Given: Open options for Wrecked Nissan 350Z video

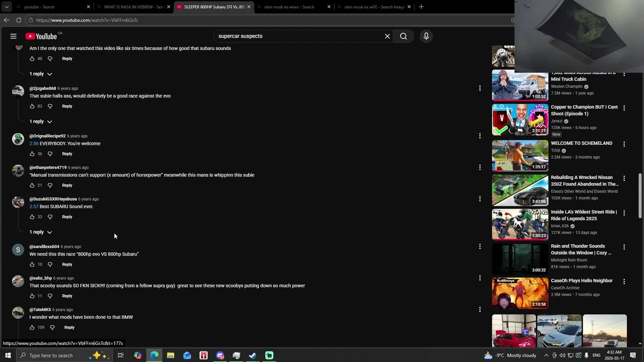Looking at the screenshot, I should pos(624,178).
